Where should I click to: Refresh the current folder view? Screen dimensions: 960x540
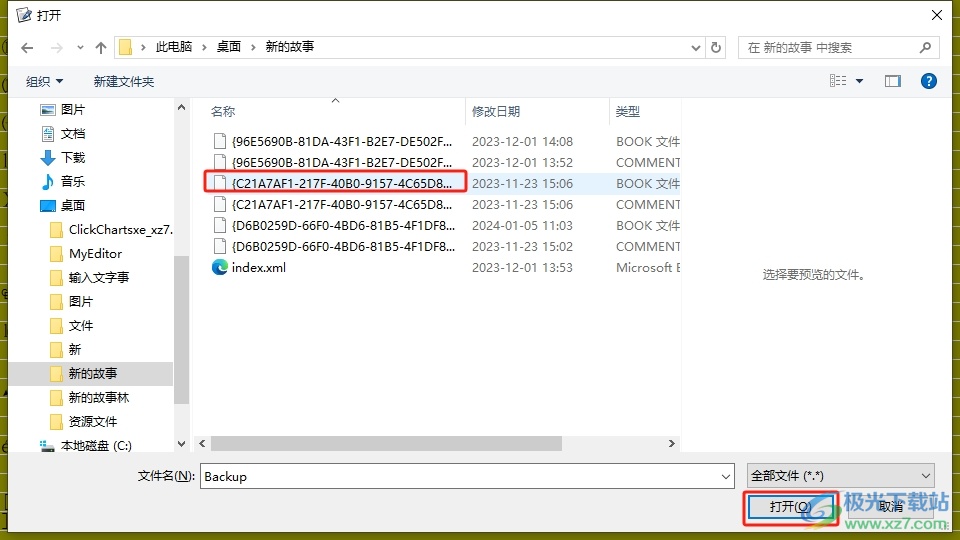[x=716, y=48]
